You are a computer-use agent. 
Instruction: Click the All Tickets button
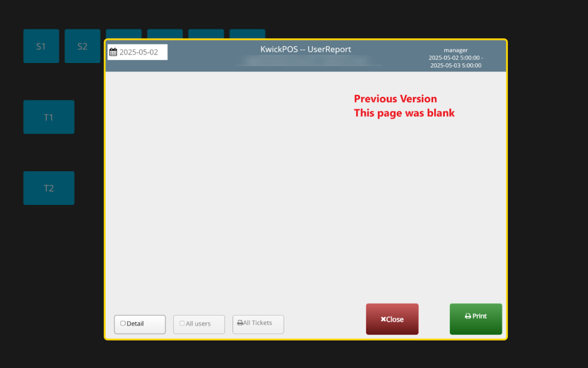coord(258,324)
